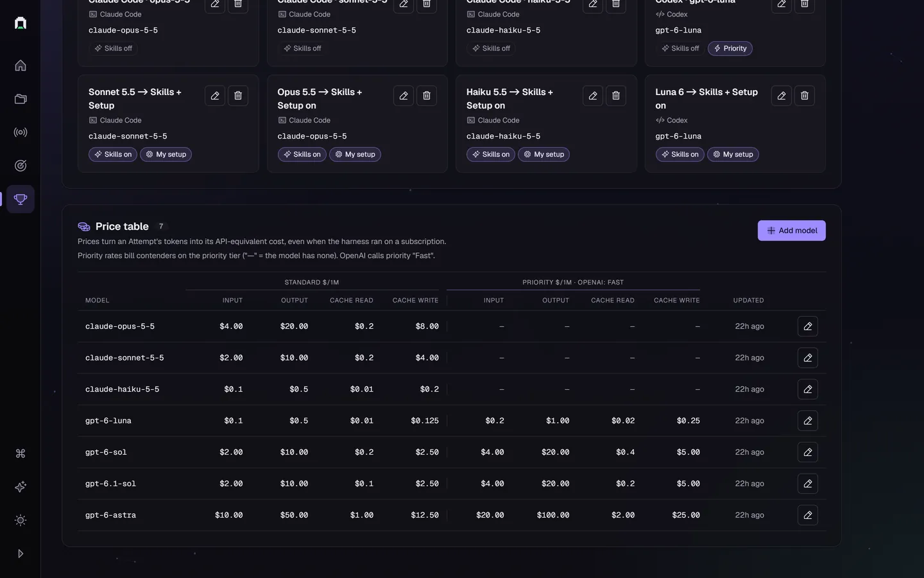The image size is (924, 578).
Task: Click the PRIORITY $/1M · OPENAI: FAST header
Action: pos(573,283)
